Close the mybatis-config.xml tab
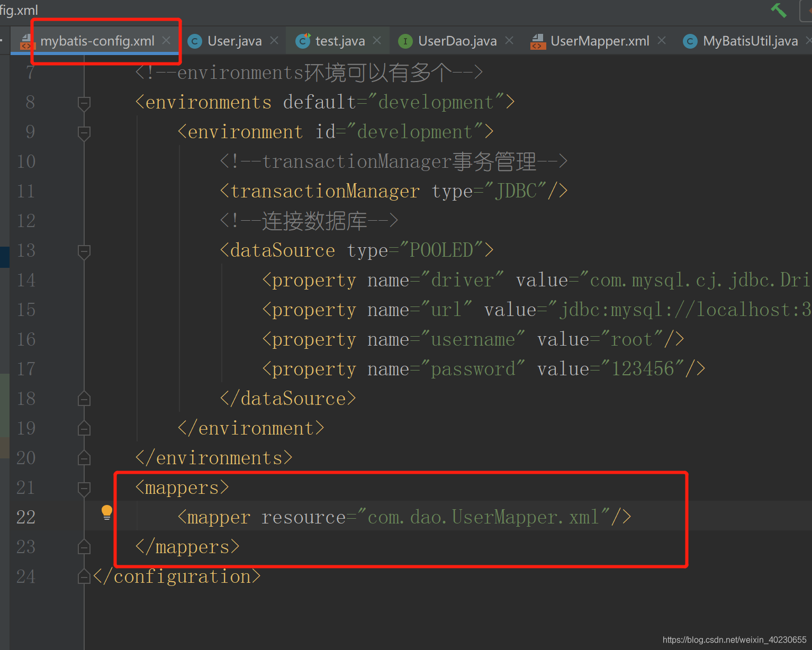 click(x=166, y=40)
